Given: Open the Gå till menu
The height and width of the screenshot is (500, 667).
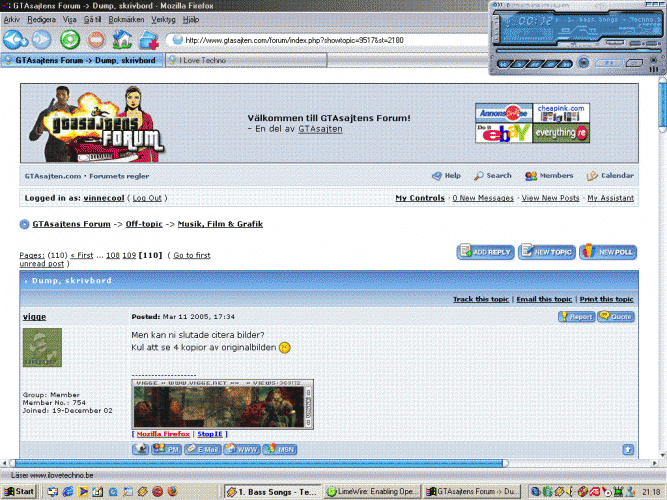Looking at the screenshot, I should (x=92, y=20).
